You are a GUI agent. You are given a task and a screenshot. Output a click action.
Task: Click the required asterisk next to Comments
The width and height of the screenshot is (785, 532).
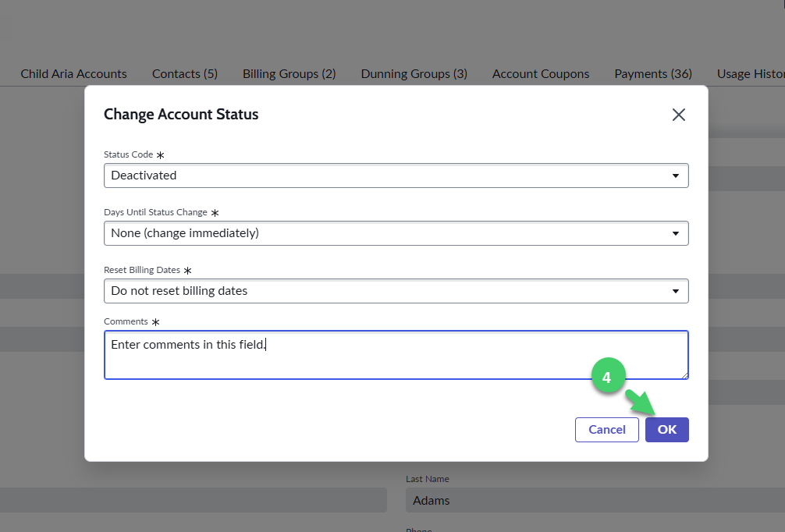click(155, 321)
